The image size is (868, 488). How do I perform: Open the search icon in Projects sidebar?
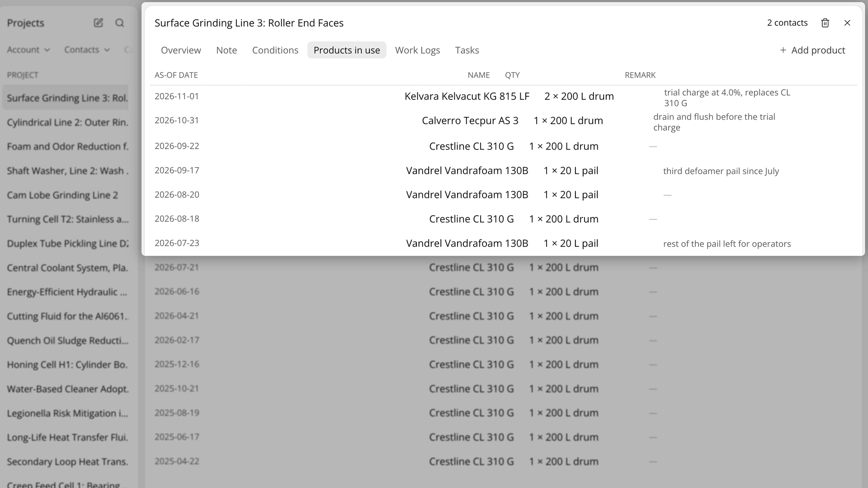pos(119,23)
